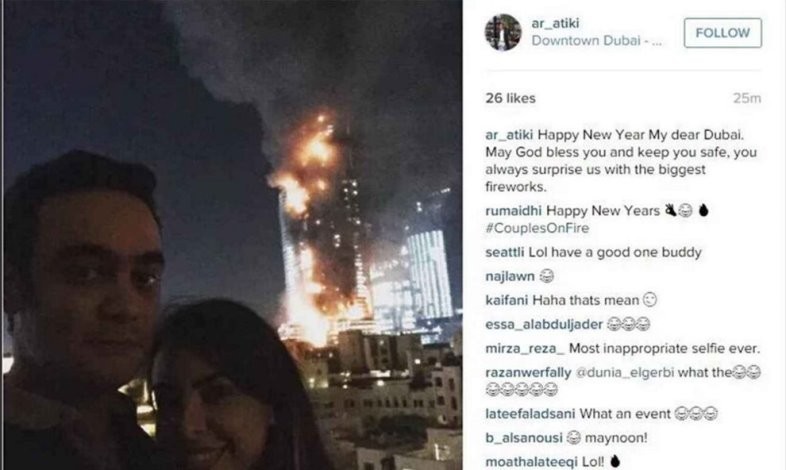This screenshot has width=786, height=470.
Task: Open moathalateeqi user profile
Action: click(532, 461)
